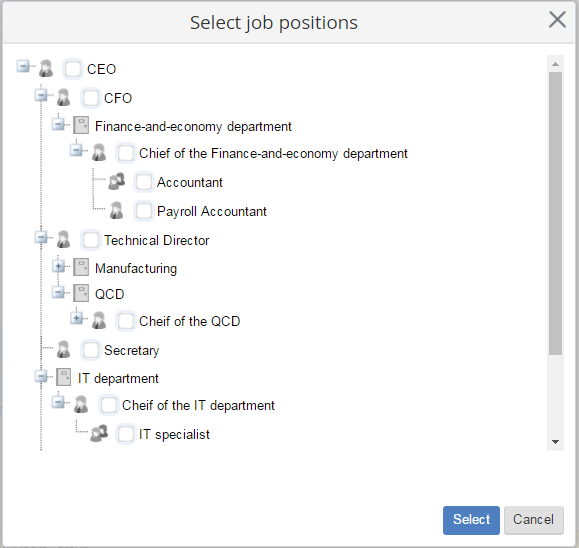Click the IT specialist group icon
This screenshot has width=579, height=548.
coord(99,434)
